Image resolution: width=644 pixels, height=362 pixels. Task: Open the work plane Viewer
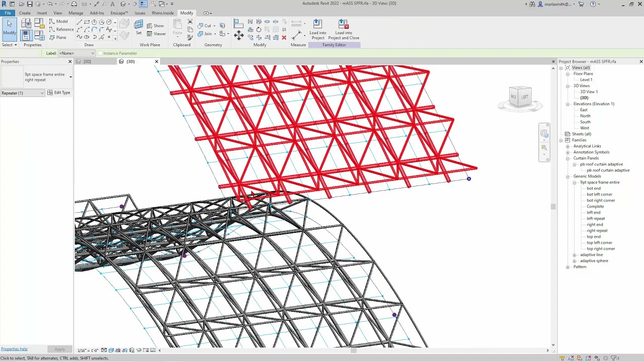pos(156,34)
